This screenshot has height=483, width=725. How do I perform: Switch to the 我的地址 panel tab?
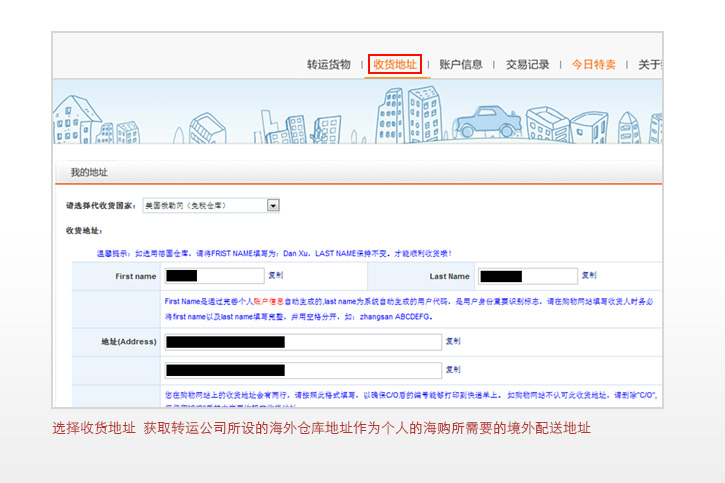tap(88, 173)
